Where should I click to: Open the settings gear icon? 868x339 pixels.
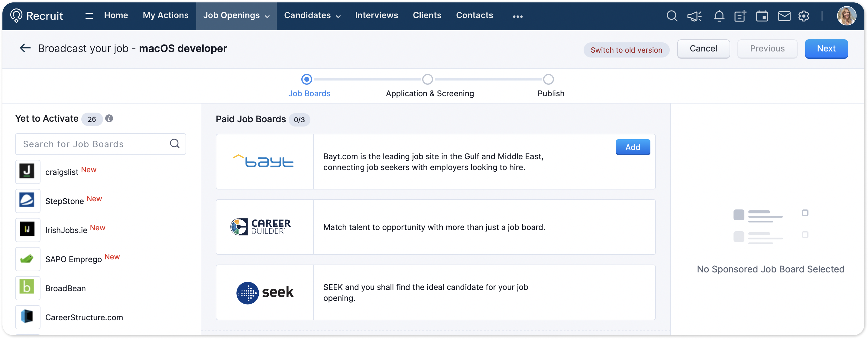click(x=804, y=16)
